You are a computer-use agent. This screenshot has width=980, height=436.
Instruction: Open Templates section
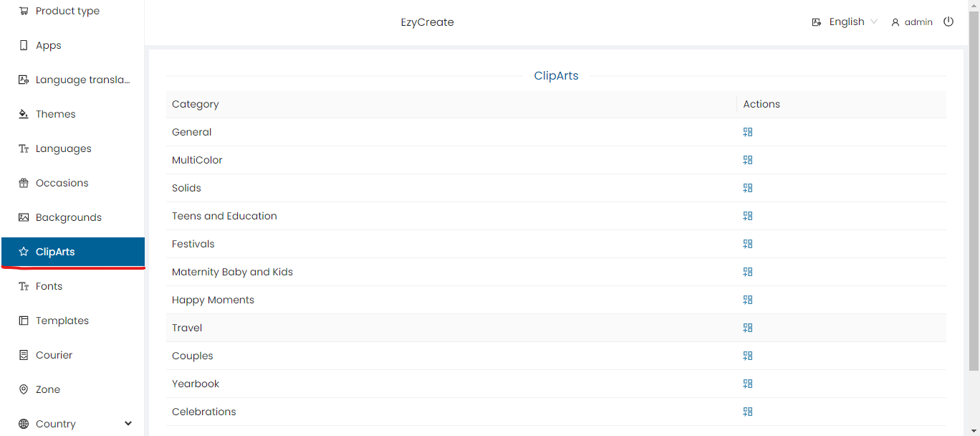(72, 321)
